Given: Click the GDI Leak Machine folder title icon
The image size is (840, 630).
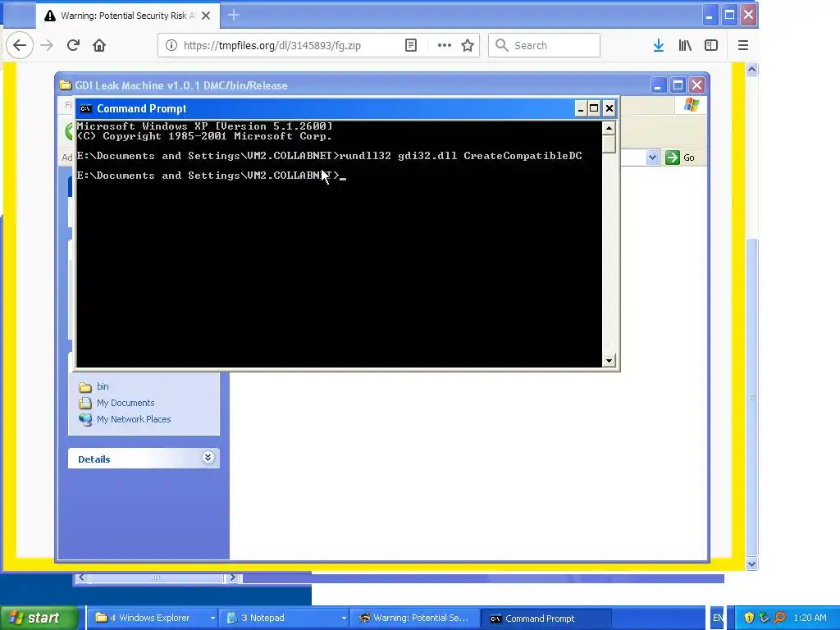Looking at the screenshot, I should click(x=66, y=85).
